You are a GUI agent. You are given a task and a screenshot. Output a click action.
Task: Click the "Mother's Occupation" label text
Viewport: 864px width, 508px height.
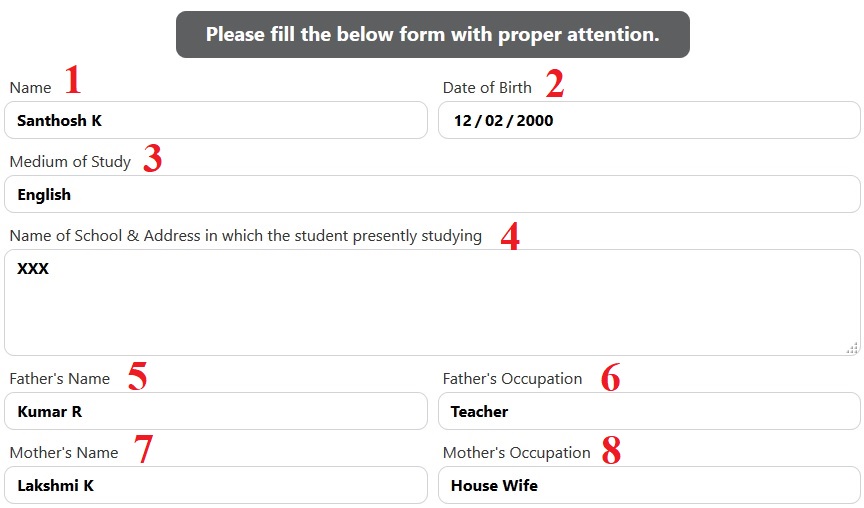click(x=516, y=453)
